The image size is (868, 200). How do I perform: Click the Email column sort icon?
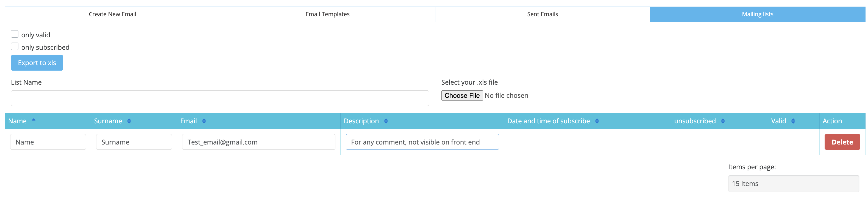(x=204, y=121)
